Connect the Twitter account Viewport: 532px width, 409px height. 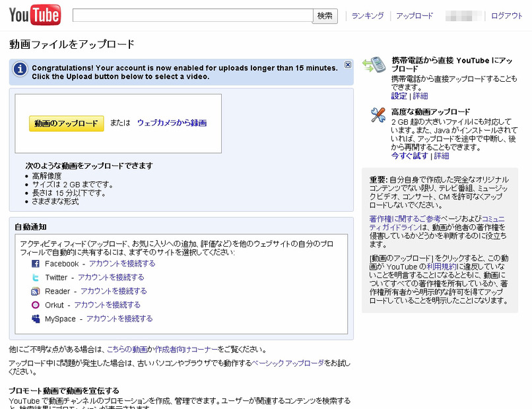111,278
